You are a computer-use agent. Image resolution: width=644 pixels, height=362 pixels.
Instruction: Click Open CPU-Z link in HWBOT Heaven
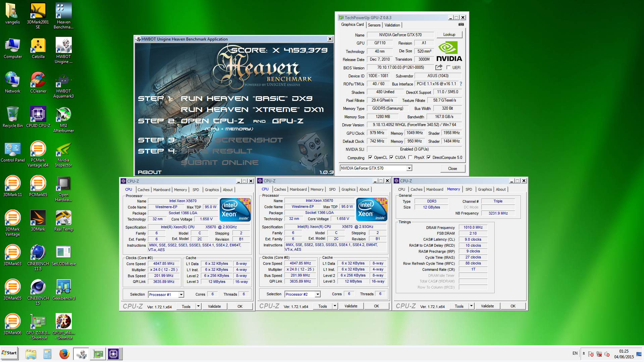pos(212,121)
